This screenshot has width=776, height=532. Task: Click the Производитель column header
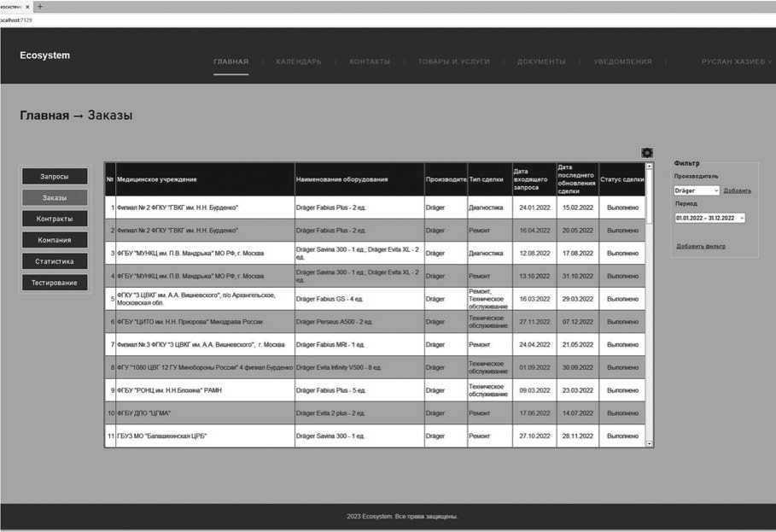coord(446,179)
